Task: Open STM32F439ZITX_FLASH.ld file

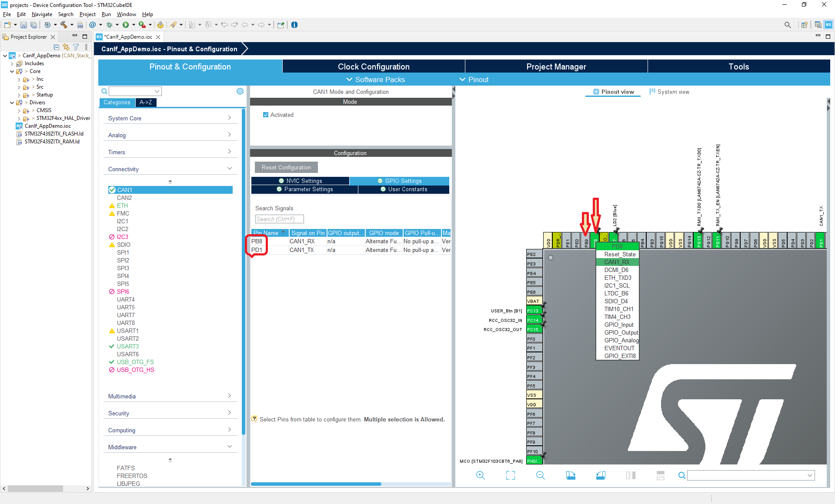Action: (54, 134)
